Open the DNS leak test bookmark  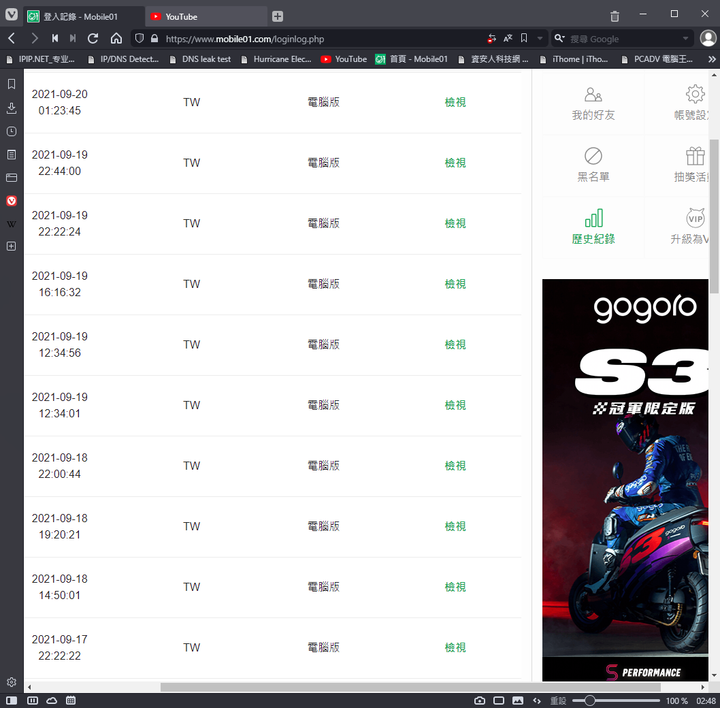point(200,59)
